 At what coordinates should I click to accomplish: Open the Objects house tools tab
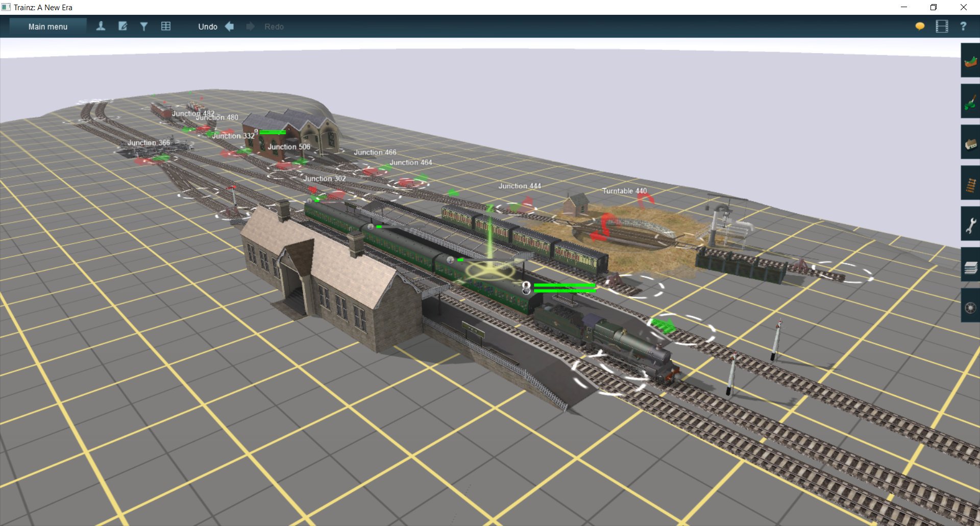pyautogui.click(x=970, y=142)
